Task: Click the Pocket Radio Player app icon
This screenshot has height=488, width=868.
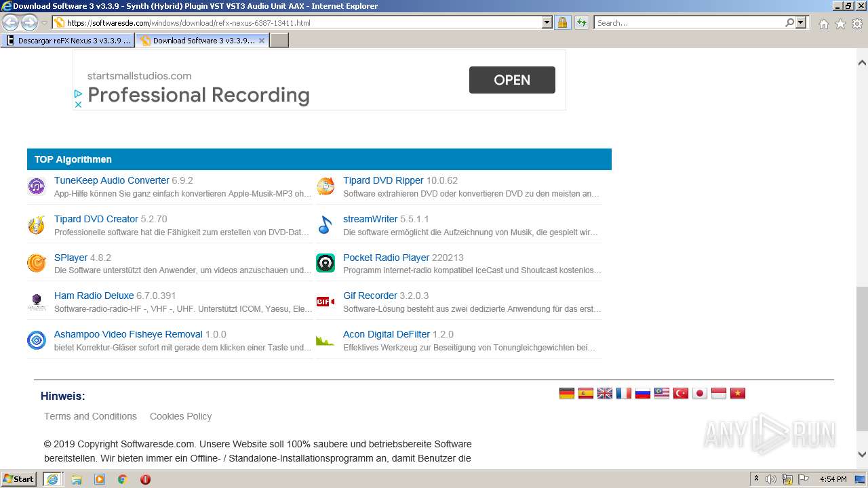Action: pyautogui.click(x=325, y=263)
